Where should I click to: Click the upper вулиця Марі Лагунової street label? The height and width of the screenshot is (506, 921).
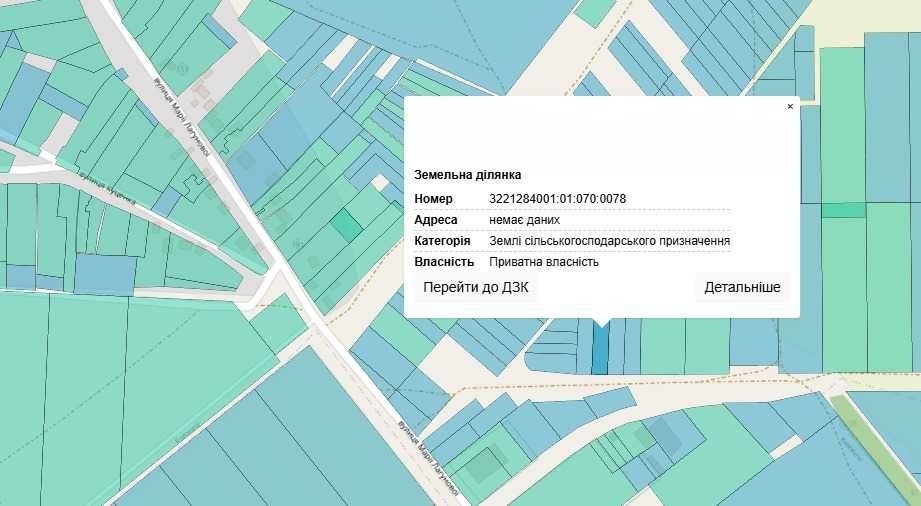tap(182, 116)
